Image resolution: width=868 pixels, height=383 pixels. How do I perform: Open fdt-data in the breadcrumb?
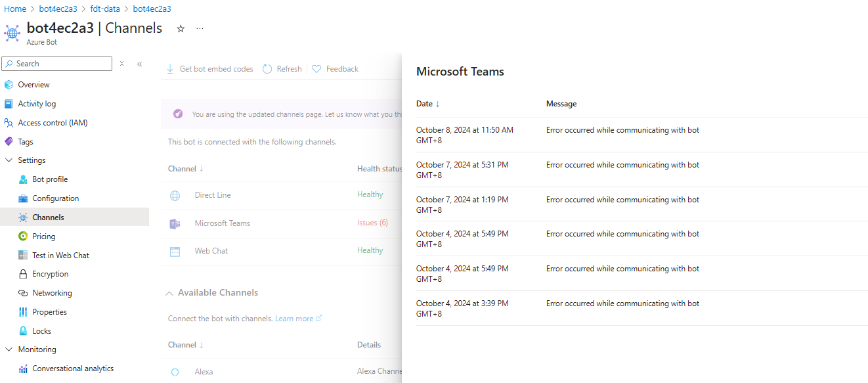(x=105, y=9)
